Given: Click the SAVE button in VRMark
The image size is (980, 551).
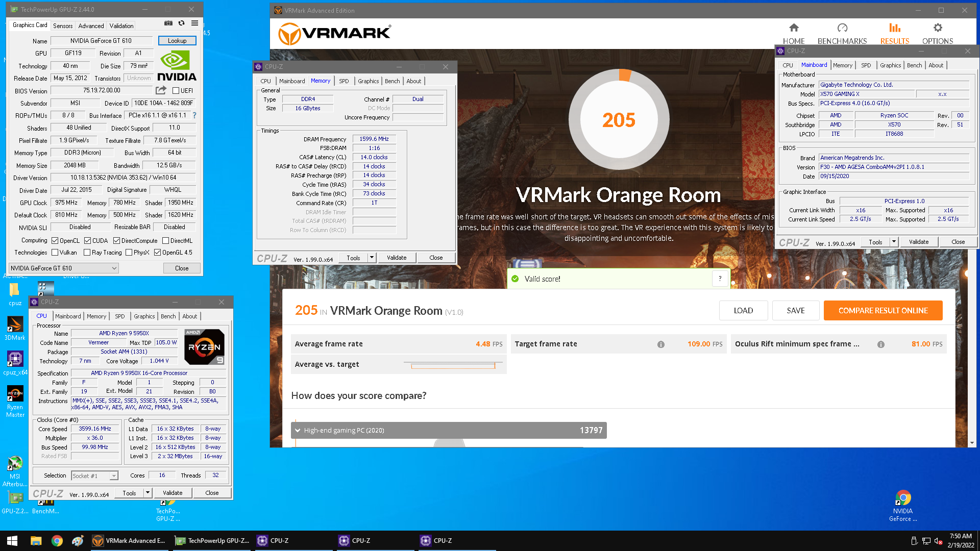Looking at the screenshot, I should click(795, 311).
